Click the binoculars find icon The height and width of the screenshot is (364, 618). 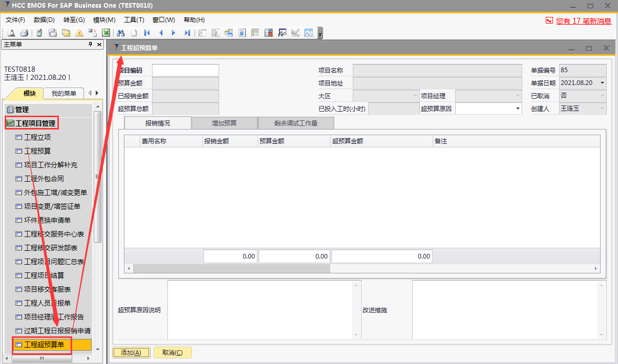pos(121,33)
